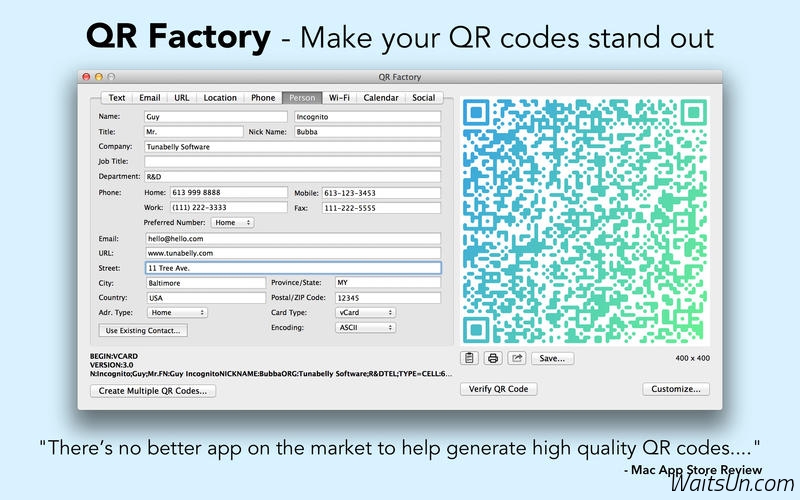Print the QR code via printer icon
The image size is (800, 500).
pyautogui.click(x=493, y=358)
